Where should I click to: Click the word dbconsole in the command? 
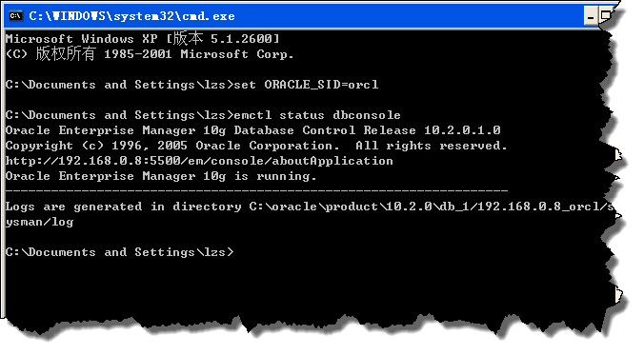coord(367,115)
